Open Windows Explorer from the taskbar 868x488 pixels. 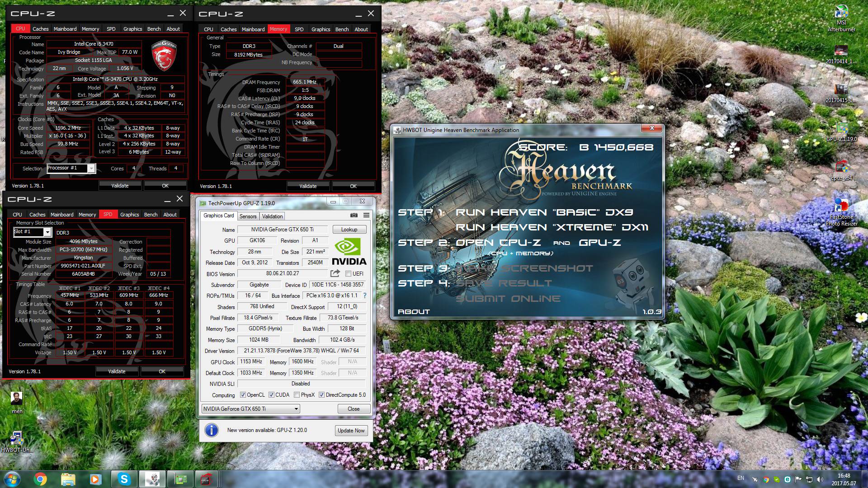coord(68,479)
